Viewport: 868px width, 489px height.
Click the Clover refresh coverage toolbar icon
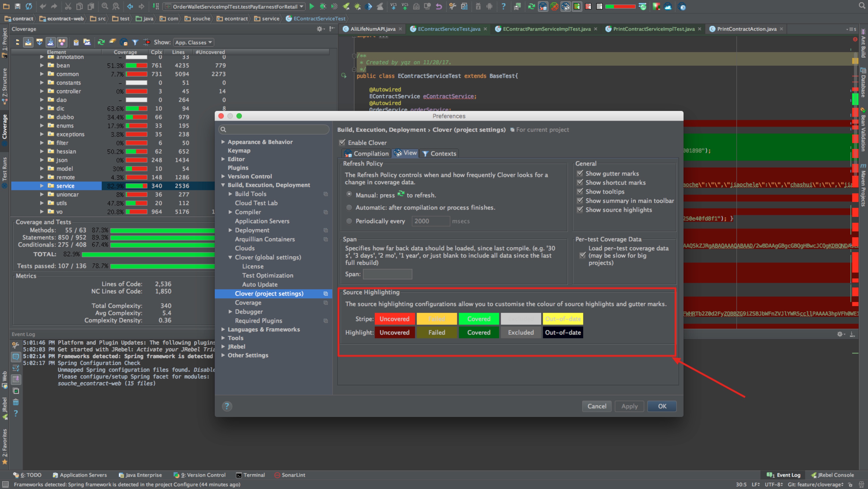tap(531, 6)
